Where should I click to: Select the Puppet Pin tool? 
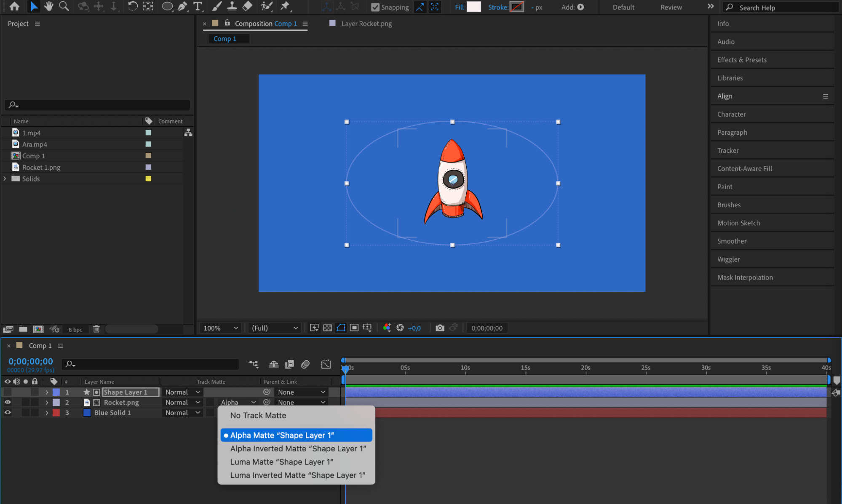(x=285, y=6)
